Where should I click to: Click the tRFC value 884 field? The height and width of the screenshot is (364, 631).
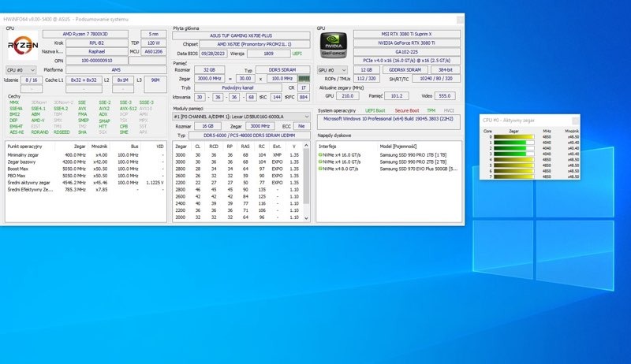tap(304, 97)
